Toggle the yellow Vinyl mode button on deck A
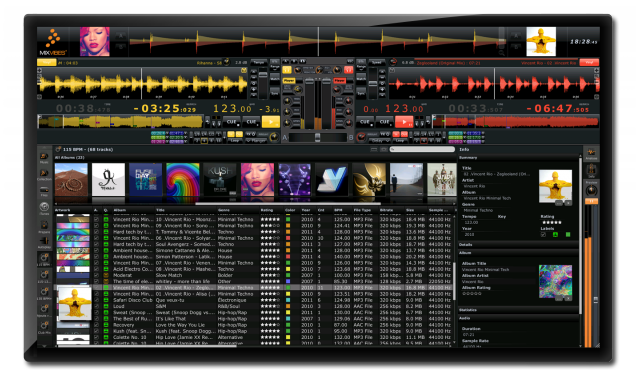 47,62
